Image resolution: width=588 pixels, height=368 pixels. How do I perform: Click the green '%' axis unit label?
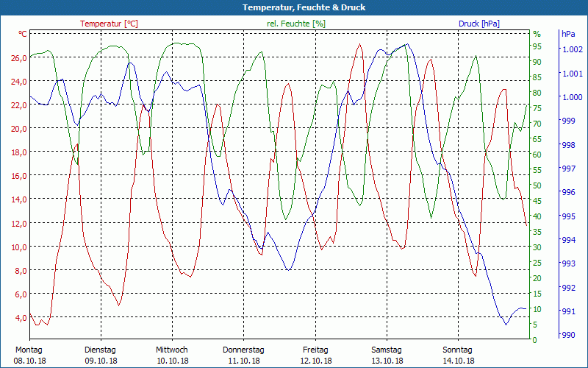click(537, 34)
